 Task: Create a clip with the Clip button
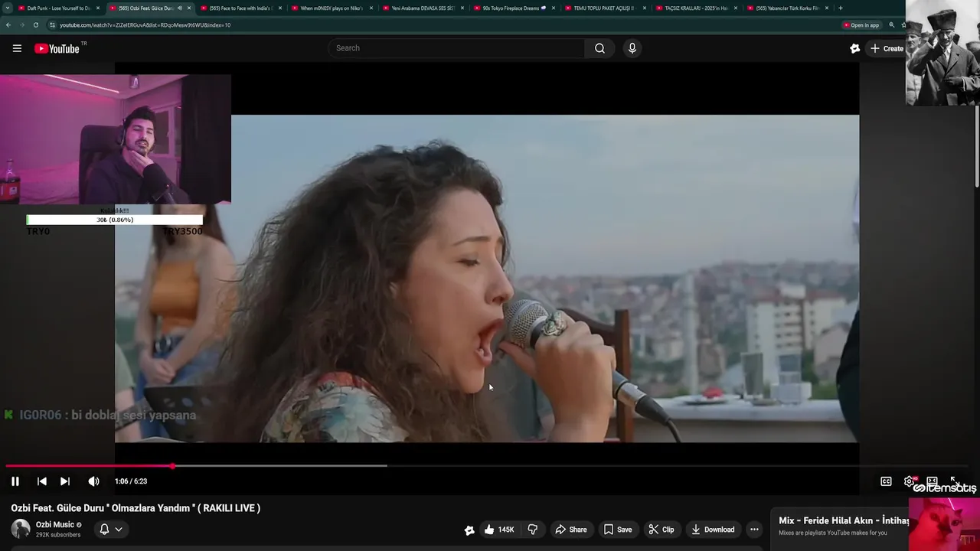661,530
